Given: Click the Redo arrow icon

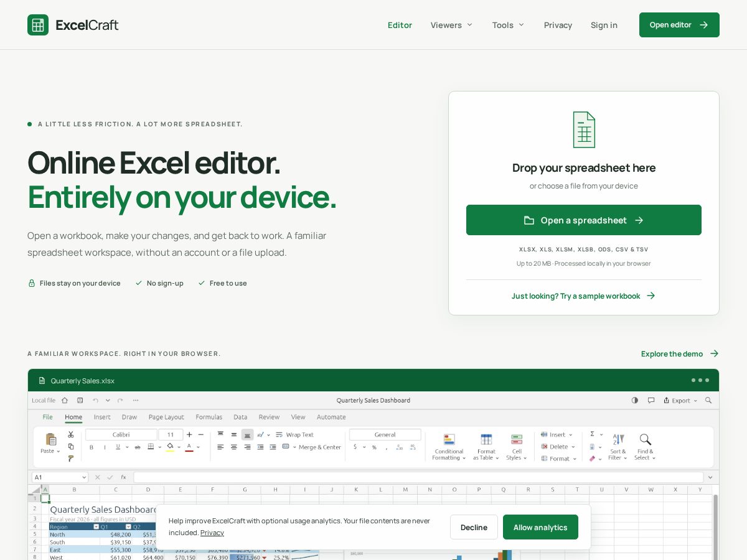Looking at the screenshot, I should coord(120,400).
